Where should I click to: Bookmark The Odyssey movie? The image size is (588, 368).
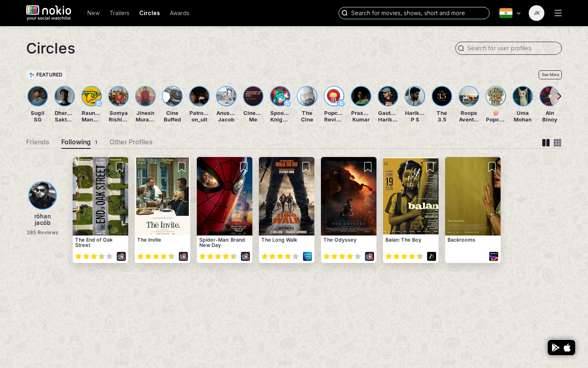(368, 167)
